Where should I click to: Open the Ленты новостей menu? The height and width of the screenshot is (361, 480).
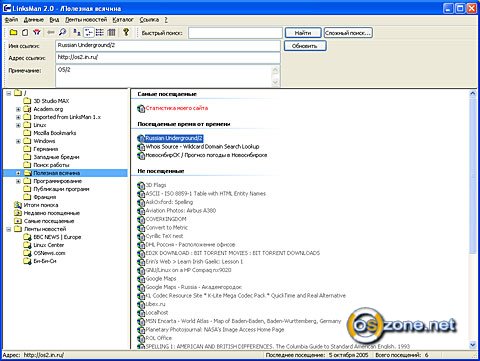point(86,20)
